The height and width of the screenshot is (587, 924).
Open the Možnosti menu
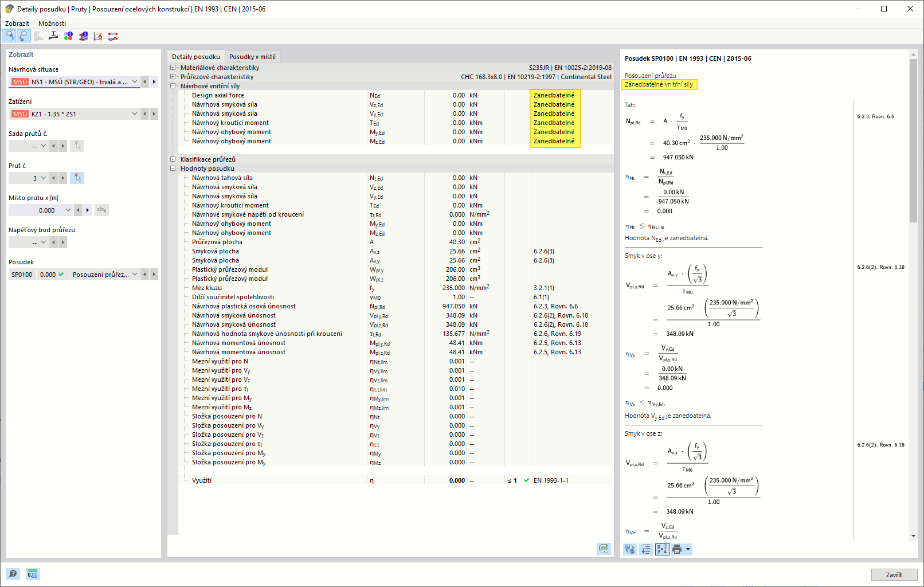pos(52,24)
